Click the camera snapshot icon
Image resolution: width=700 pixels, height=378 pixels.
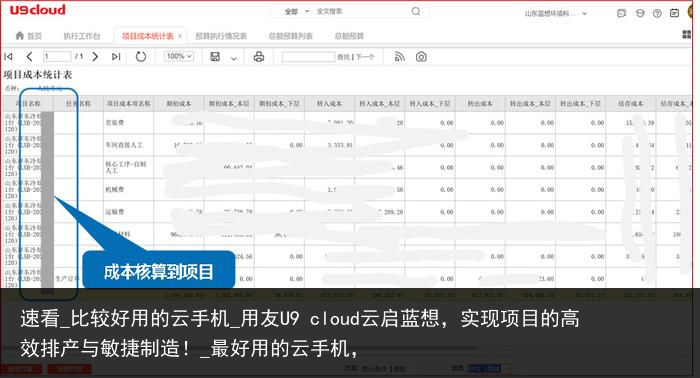coord(421,57)
